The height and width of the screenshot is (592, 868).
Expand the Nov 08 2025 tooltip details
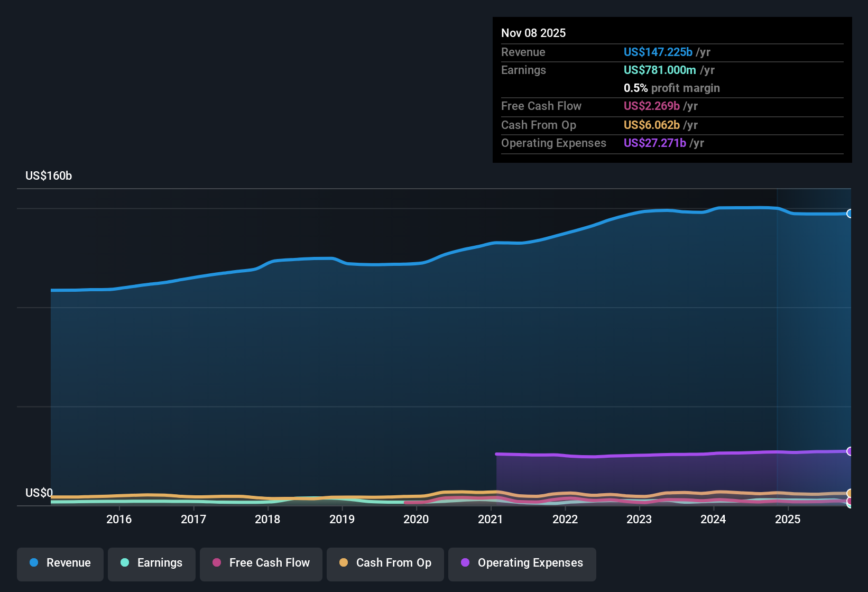coord(533,33)
